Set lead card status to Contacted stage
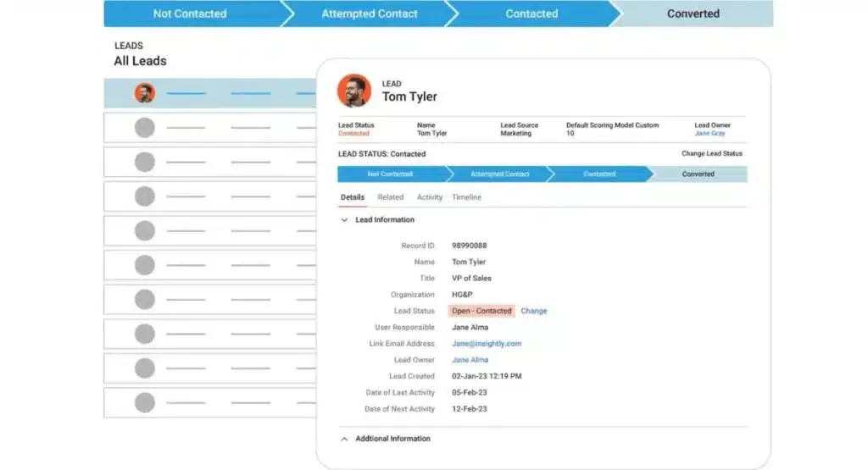This screenshot has height=470, width=868. click(599, 174)
